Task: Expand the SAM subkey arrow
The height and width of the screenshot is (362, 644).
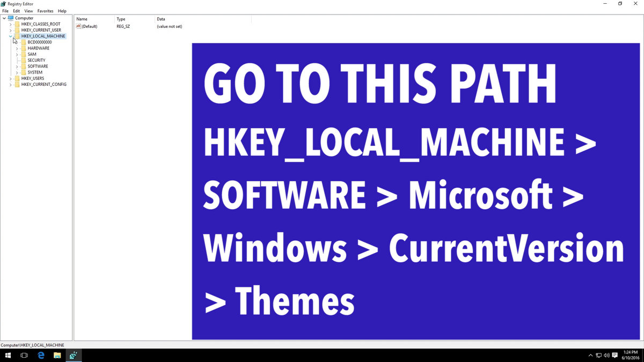Action: [17, 54]
